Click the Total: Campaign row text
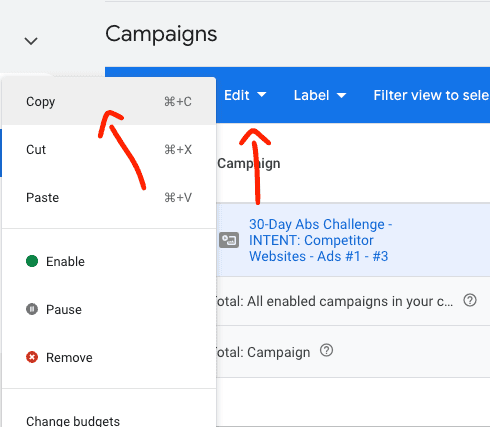 click(263, 352)
